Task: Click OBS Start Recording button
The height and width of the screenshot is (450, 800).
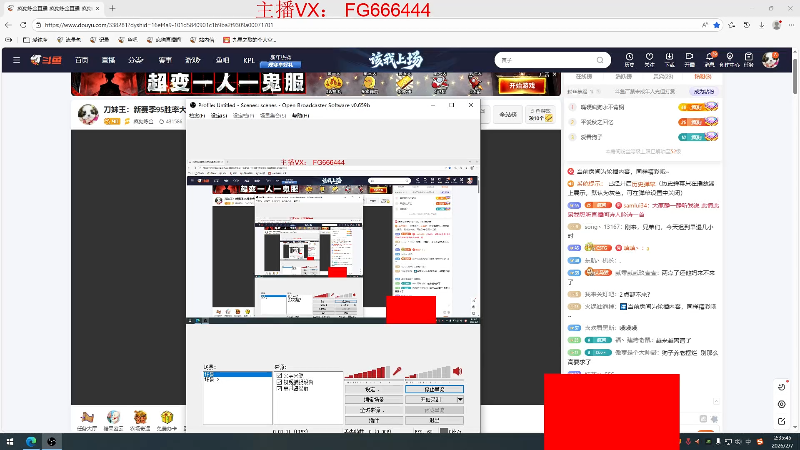Action: (x=431, y=399)
